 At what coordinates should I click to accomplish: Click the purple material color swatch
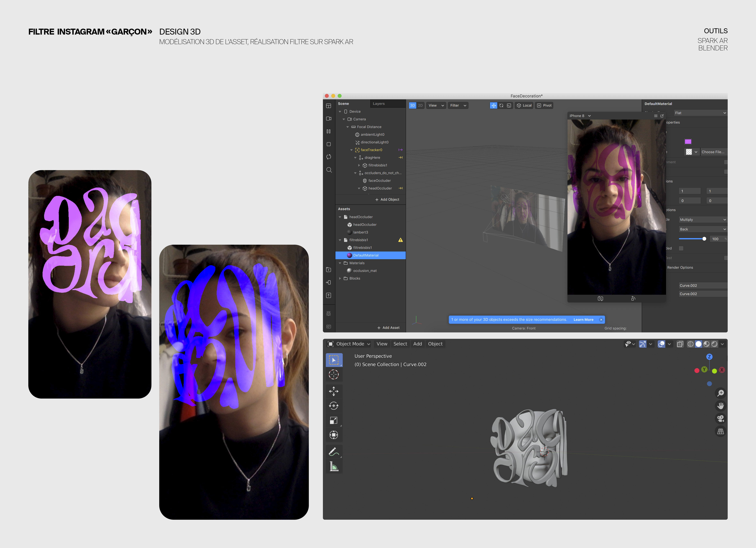point(688,142)
